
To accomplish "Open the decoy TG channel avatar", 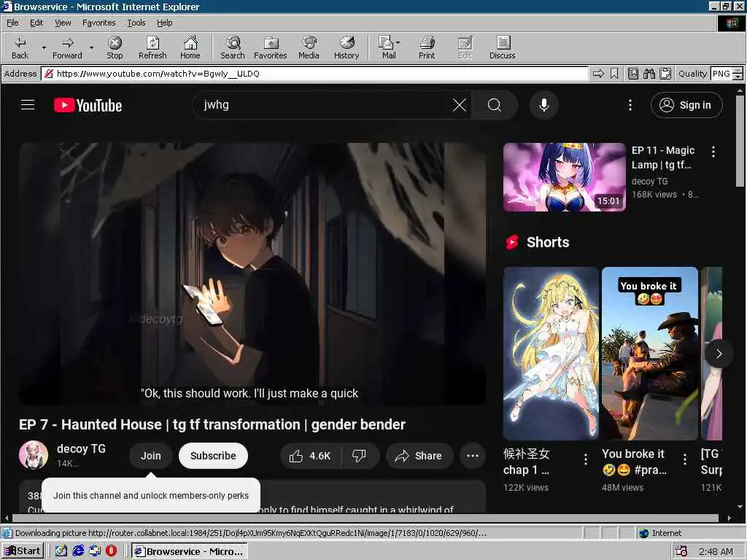I will [34, 455].
